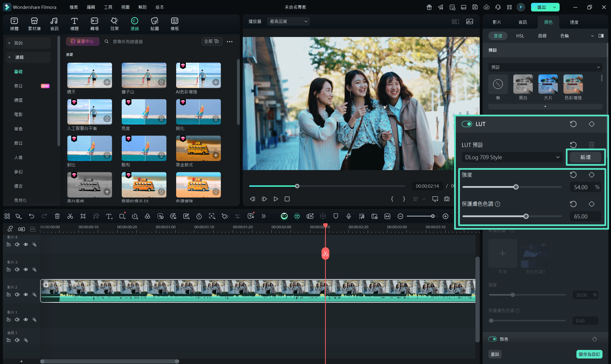This screenshot has width=611, height=364.
Task: Click the 新增 LUT button
Action: tap(585, 157)
